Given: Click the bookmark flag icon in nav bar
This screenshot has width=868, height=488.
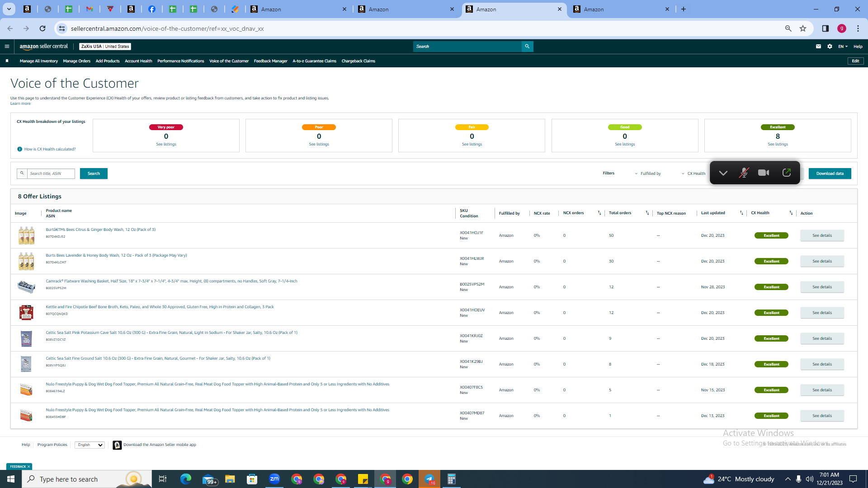Looking at the screenshot, I should point(7,61).
